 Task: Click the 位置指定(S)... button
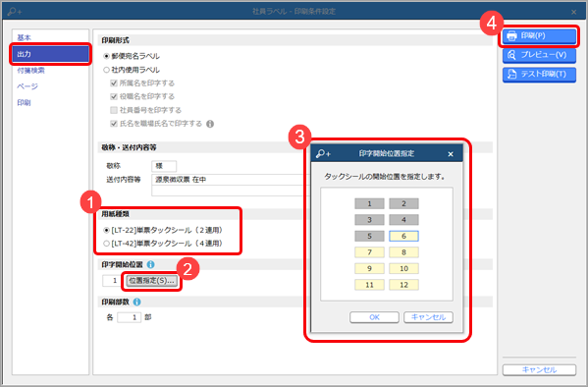151,281
